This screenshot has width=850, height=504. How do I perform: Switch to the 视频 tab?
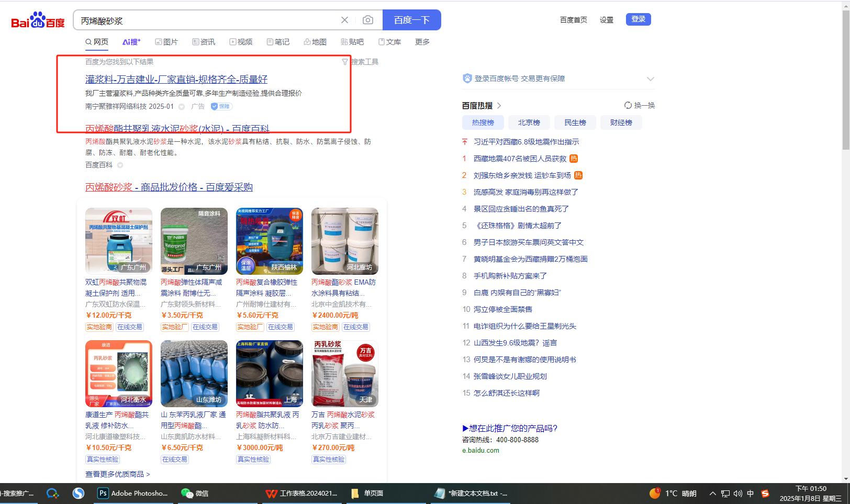pyautogui.click(x=241, y=42)
